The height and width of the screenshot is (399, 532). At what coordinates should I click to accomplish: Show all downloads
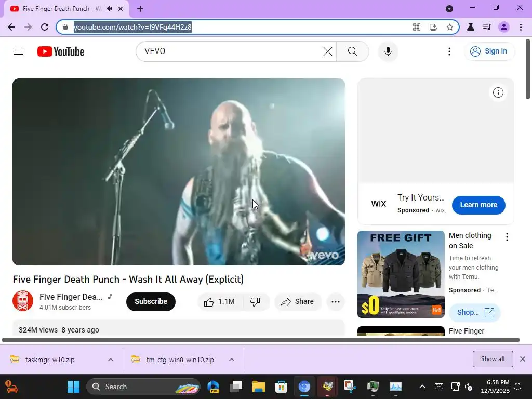[493, 359]
